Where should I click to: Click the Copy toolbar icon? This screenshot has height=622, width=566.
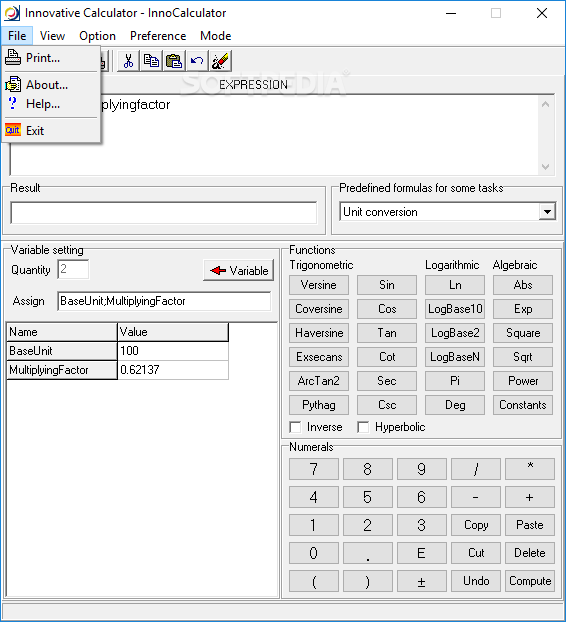[151, 61]
